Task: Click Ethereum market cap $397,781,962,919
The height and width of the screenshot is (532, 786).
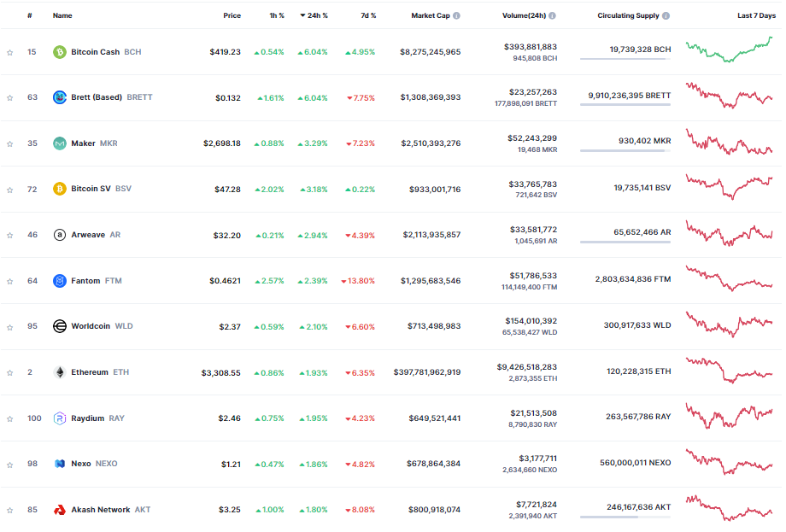Action: [427, 372]
